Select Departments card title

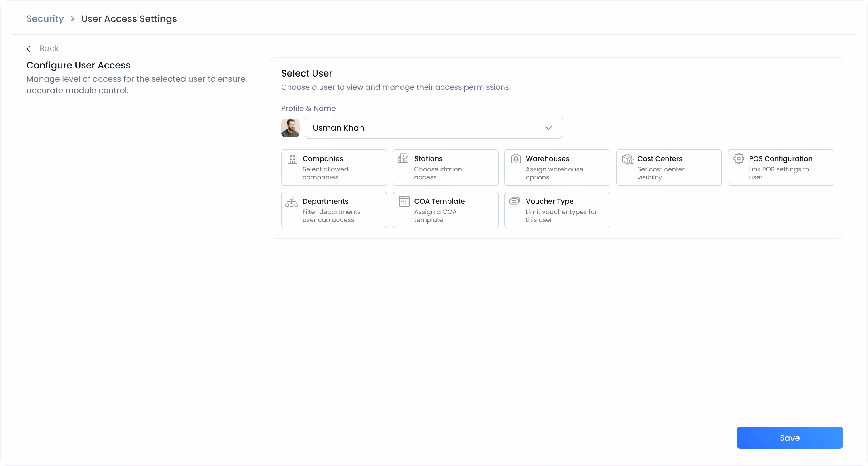[x=325, y=201]
